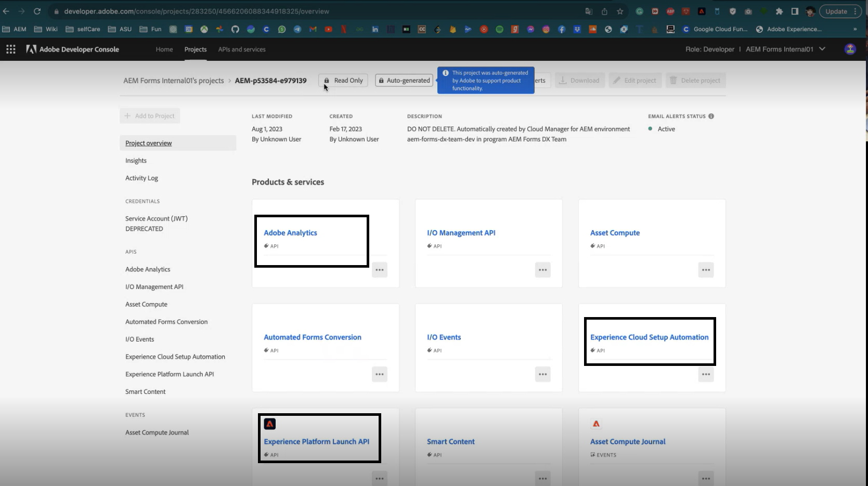Go to the Home tab
This screenshot has width=868, height=486.
tap(164, 49)
